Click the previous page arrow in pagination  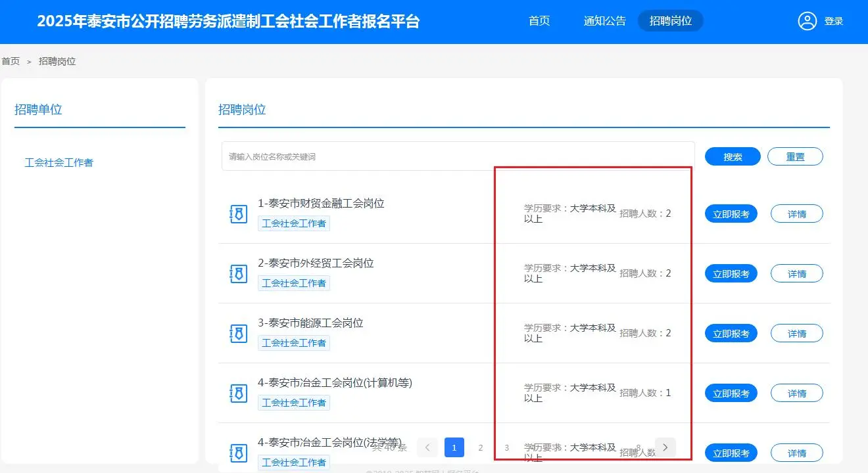pyautogui.click(x=427, y=447)
